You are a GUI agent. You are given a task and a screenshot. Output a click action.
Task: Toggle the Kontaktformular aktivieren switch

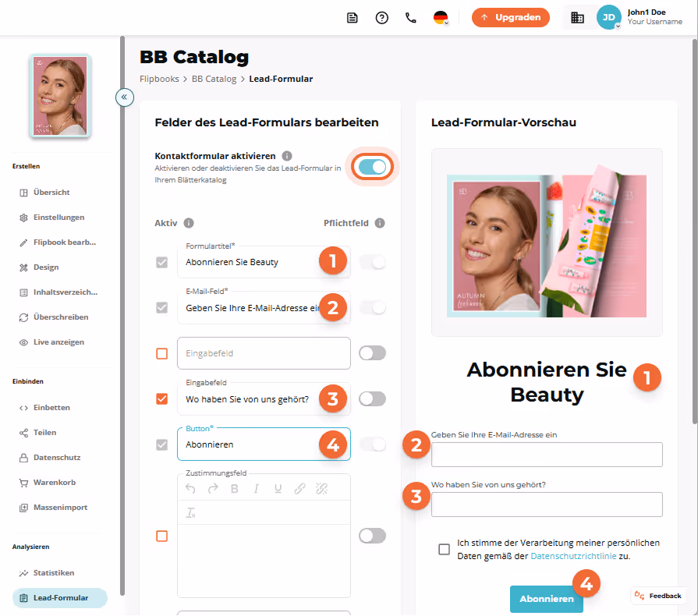point(372,167)
